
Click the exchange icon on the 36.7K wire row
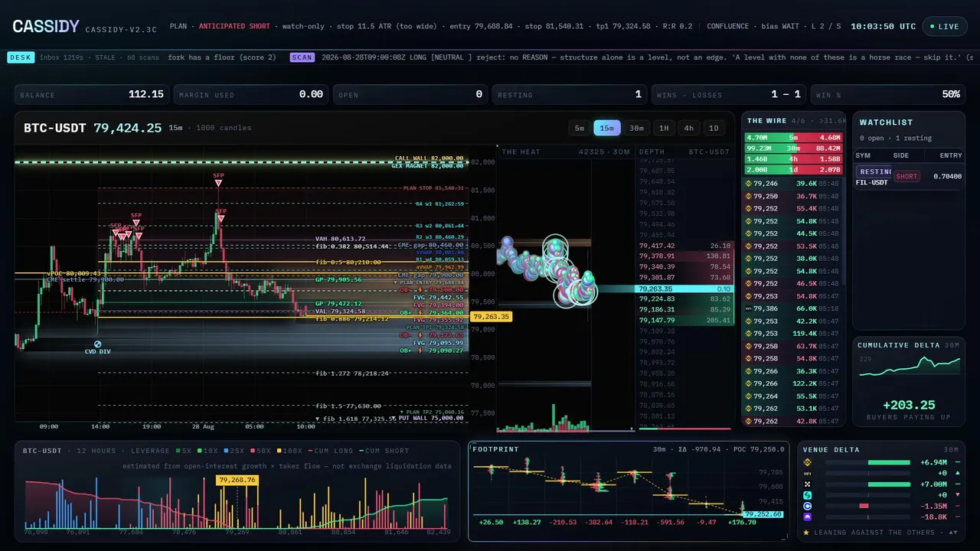tap(749, 197)
